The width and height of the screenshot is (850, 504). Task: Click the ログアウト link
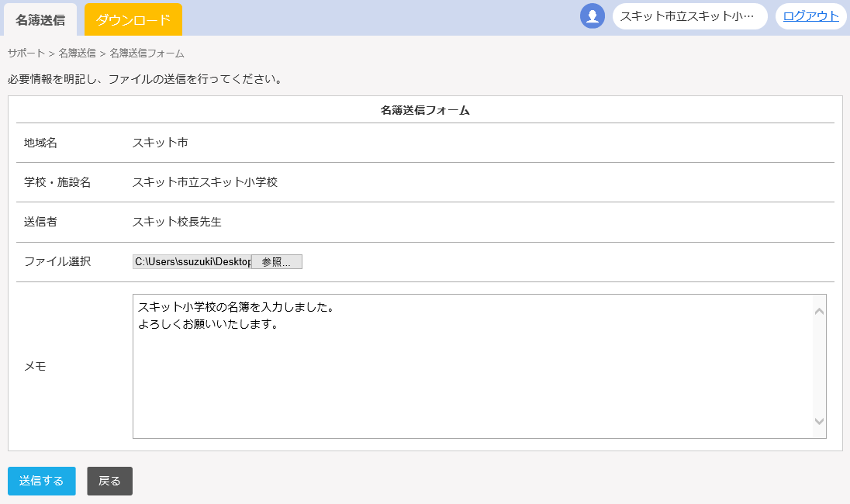tap(810, 16)
